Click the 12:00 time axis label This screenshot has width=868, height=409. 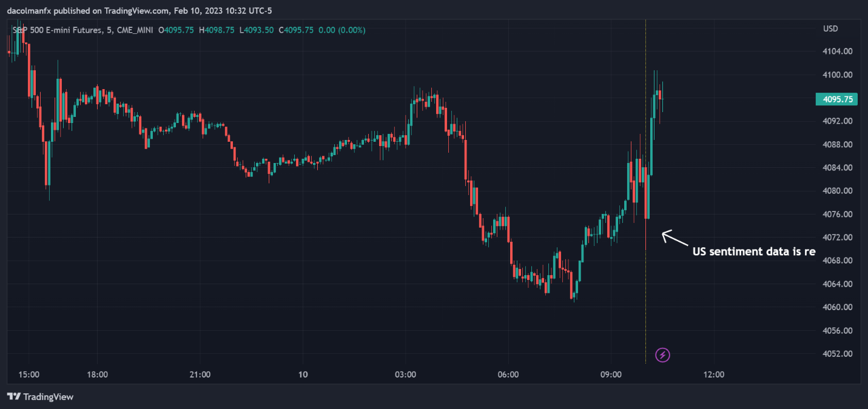(713, 374)
